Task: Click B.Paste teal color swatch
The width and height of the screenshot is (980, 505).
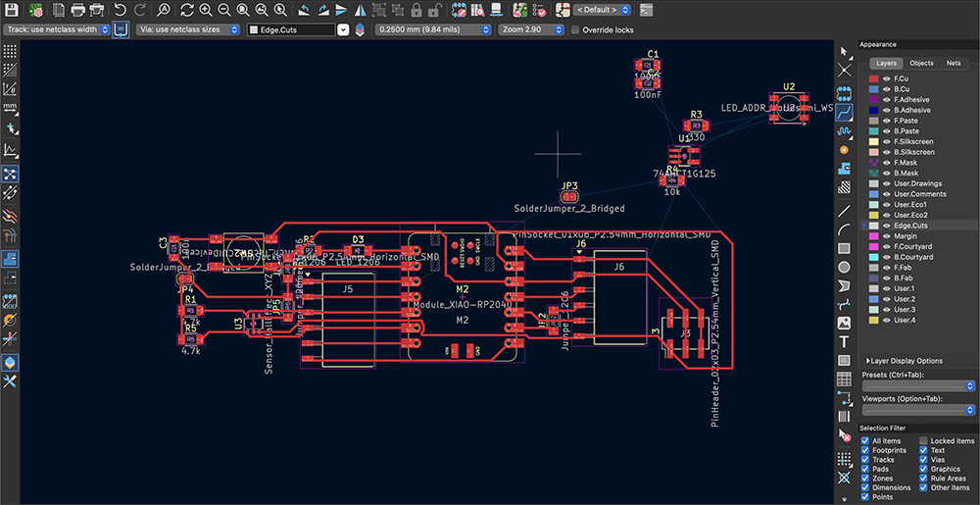Action: [874, 131]
